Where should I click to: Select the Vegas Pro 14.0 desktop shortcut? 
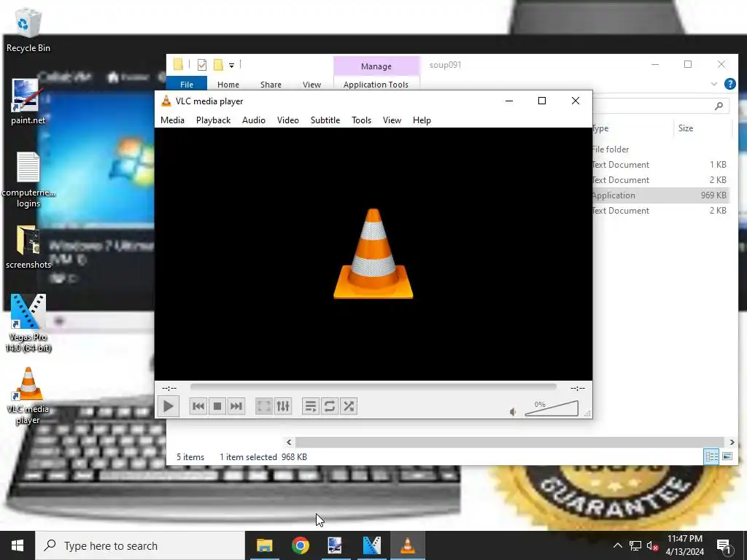28,323
